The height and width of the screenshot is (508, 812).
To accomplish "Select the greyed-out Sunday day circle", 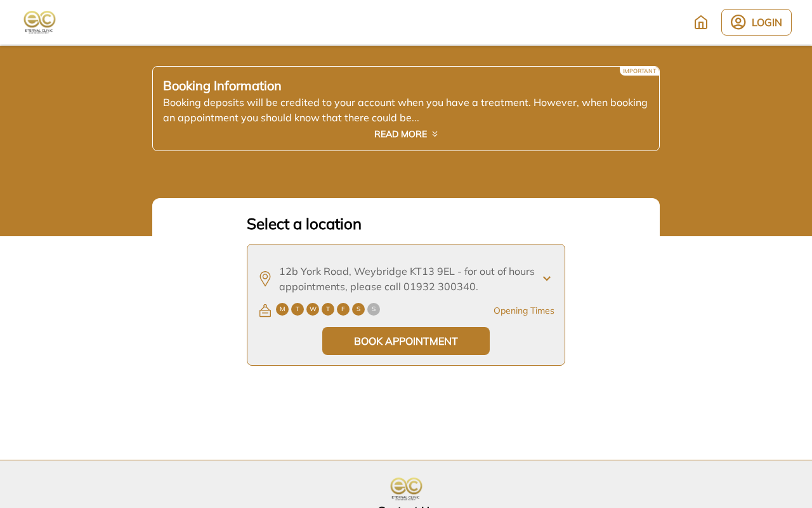I will pyautogui.click(x=374, y=309).
